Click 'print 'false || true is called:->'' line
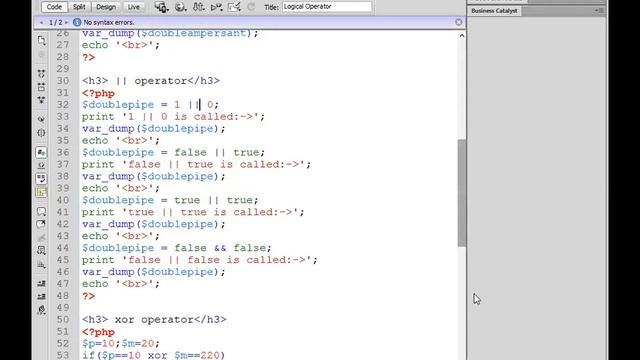 coord(196,164)
